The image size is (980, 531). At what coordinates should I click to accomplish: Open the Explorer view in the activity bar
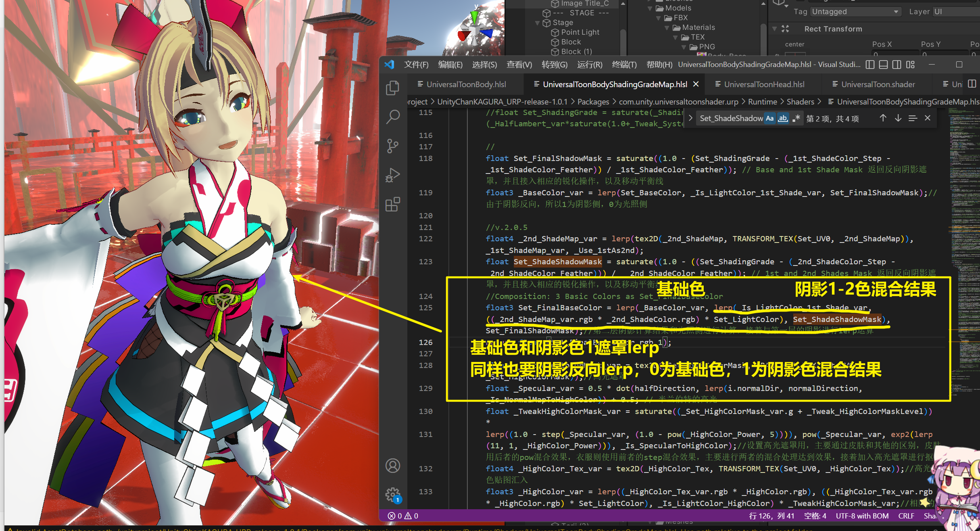392,88
